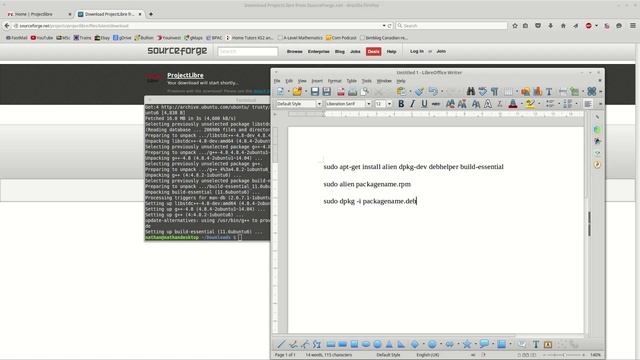Open the Tools menu in Writer

(x=367, y=81)
